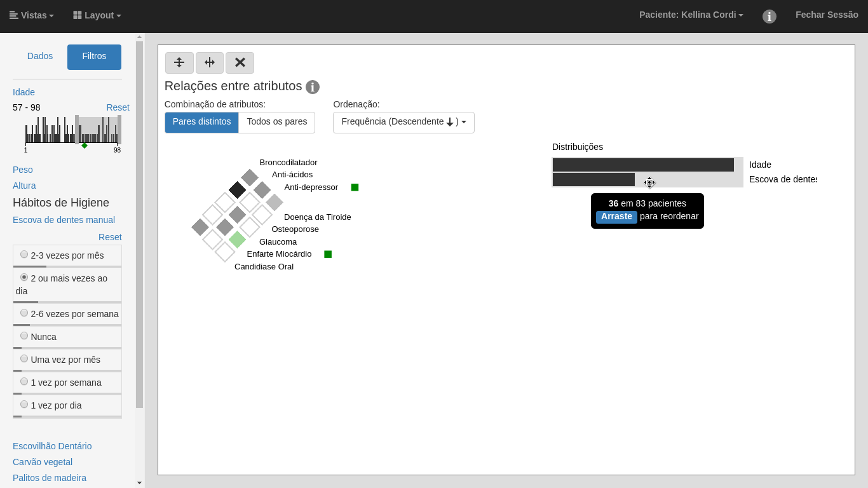Viewport: 868px width, 488px height.
Task: Click the sidebar scrollbar thumb
Action: click(139, 224)
